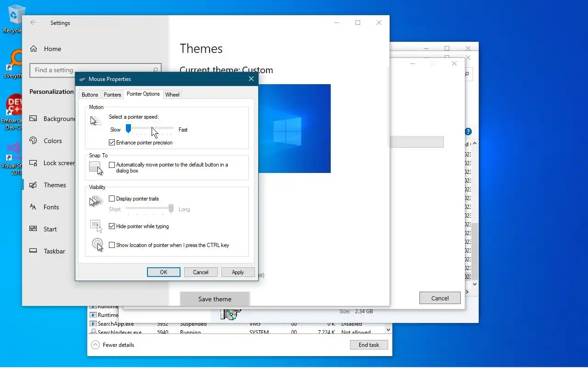Switch to the Pointers tab
Screen dimensions: 588x368
coord(112,95)
